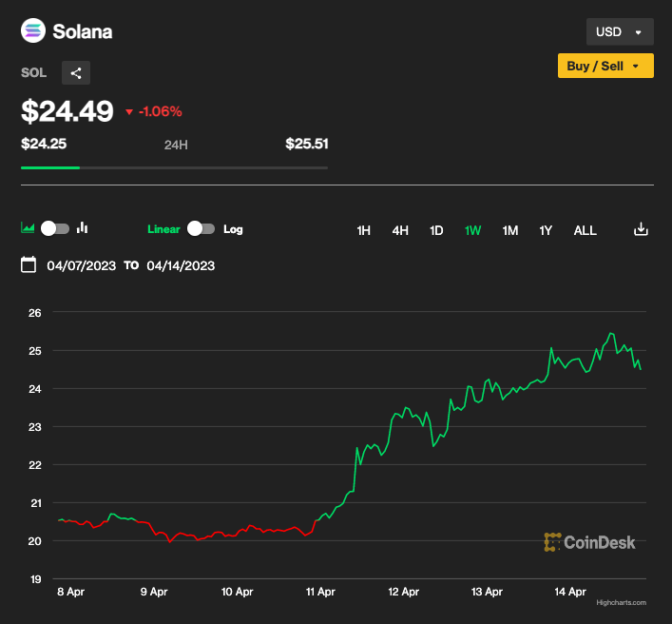This screenshot has height=624, width=672.
Task: Choose the 1Y time range
Action: coord(546,231)
